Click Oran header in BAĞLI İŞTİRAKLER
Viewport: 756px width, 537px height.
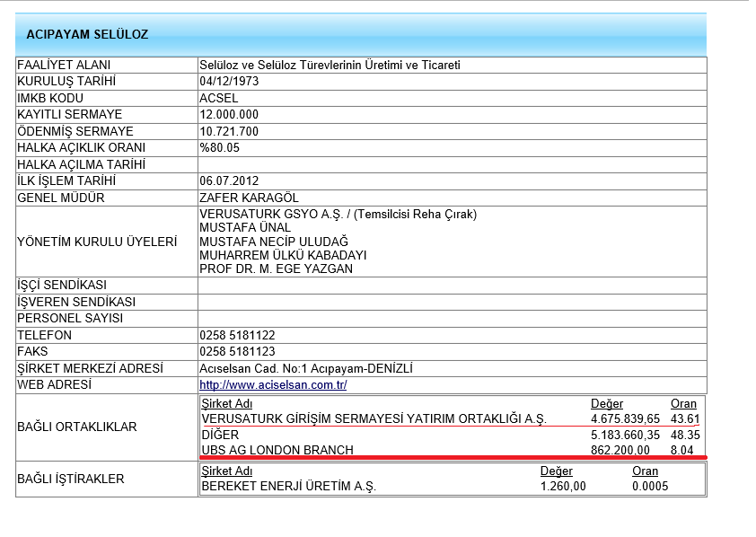click(x=645, y=471)
